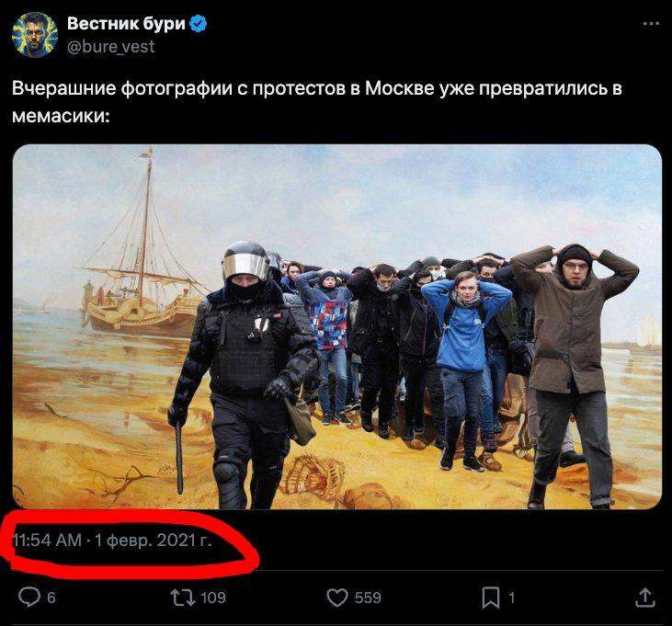Viewport: 672px width, 626px height.
Task: View the 109 retweets count
Action: coord(213,598)
